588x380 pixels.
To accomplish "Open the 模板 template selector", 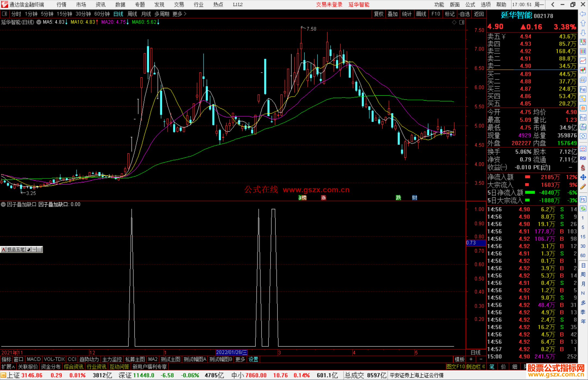I will pyautogui.click(x=460, y=359).
